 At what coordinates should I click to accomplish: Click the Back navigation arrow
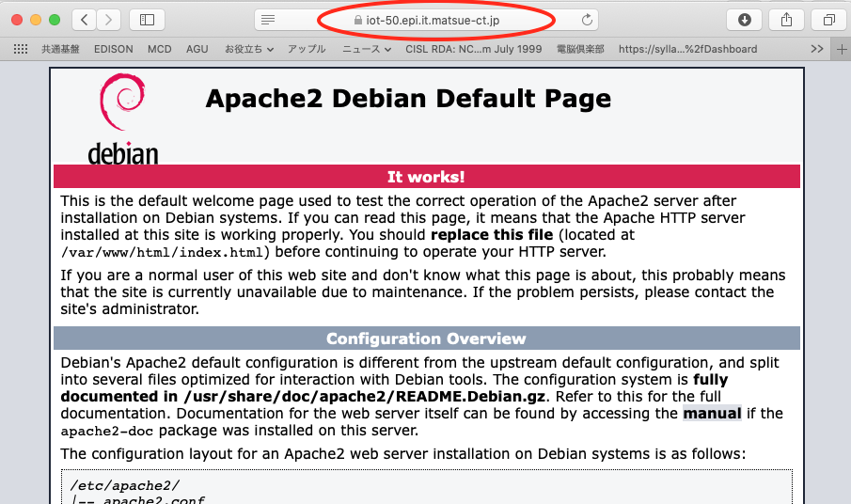pos(84,20)
